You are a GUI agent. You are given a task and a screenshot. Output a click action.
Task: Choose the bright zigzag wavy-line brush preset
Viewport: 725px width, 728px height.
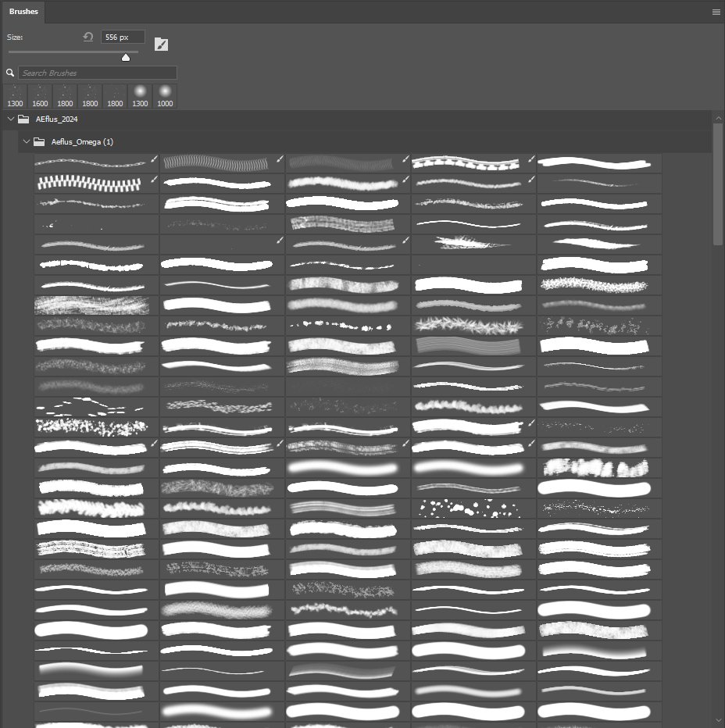coord(222,163)
